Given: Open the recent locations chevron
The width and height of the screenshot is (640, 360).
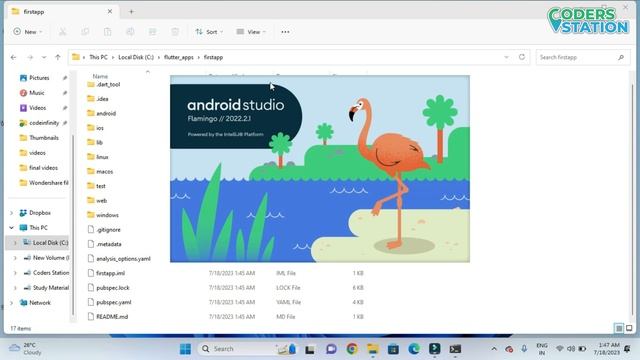Looking at the screenshot, I should point(44,58).
